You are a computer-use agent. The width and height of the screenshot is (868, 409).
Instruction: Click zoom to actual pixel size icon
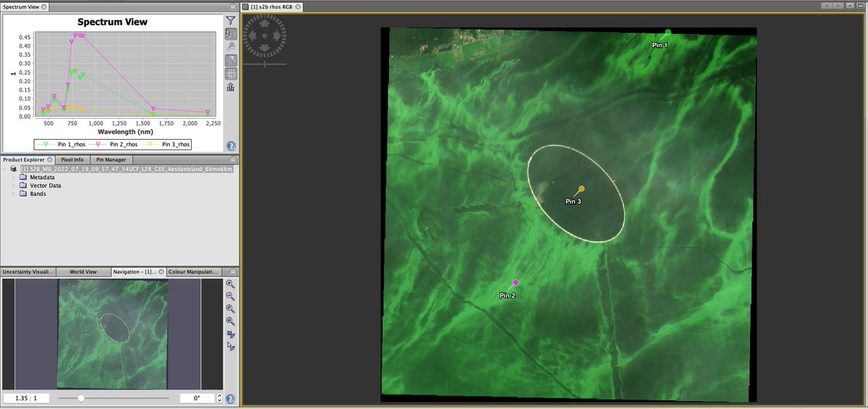click(x=231, y=308)
